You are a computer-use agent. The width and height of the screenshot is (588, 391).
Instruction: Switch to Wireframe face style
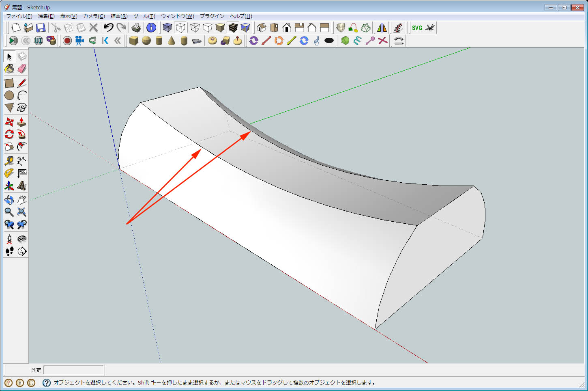pos(195,28)
